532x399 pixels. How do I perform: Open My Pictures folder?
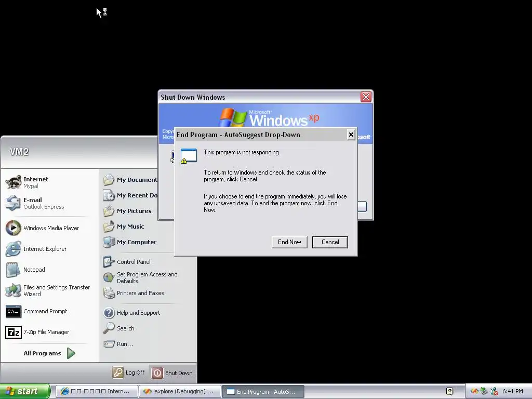(x=130, y=211)
